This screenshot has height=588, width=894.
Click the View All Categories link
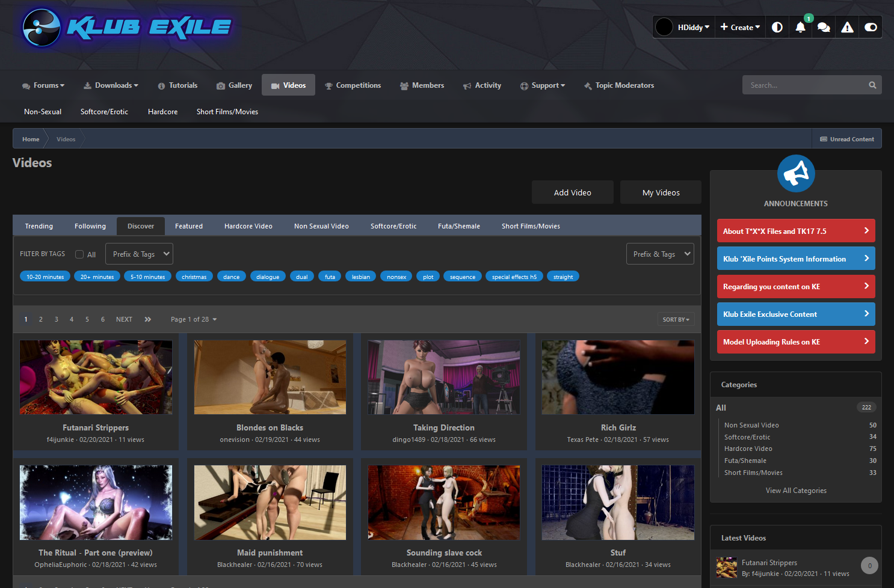796,491
